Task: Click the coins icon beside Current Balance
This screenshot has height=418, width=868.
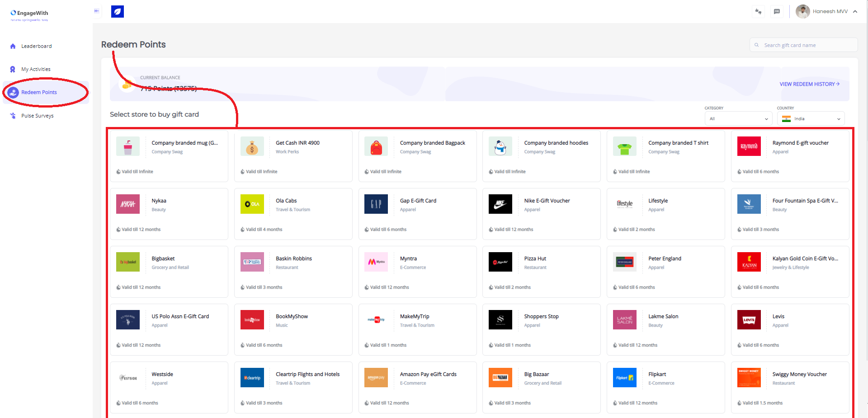Action: (x=127, y=84)
